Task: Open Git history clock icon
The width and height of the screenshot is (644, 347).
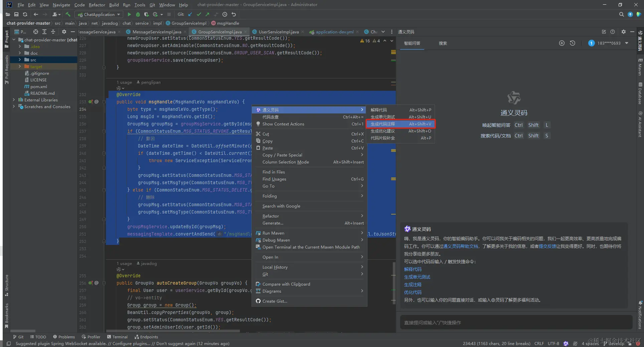Action: [225, 14]
